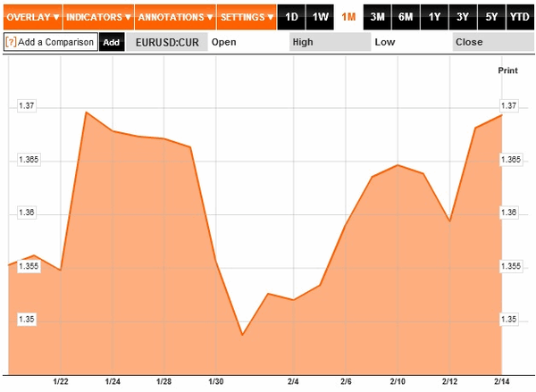Click the Close price field
Screen dimensions: 536x392
pyautogui.click(x=493, y=42)
